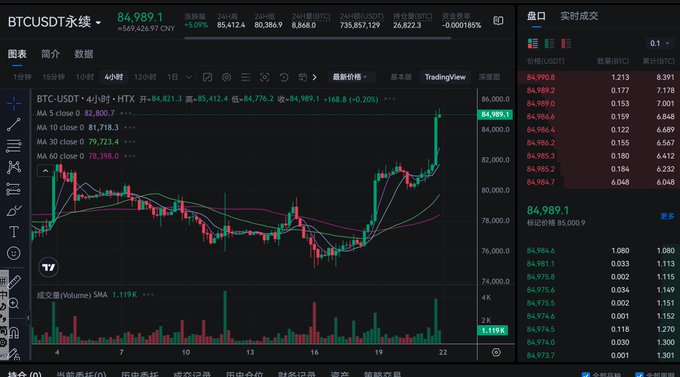Switch to 基本版 basic chart mode

click(401, 77)
